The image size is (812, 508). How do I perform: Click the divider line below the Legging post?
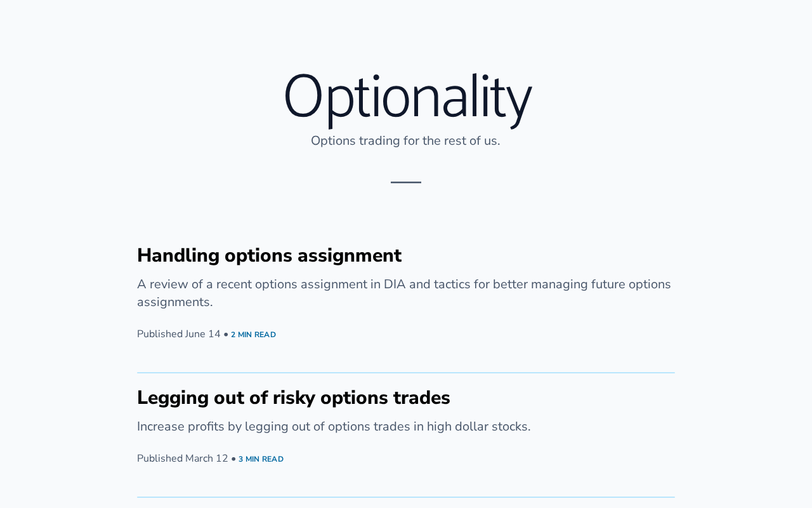406,497
